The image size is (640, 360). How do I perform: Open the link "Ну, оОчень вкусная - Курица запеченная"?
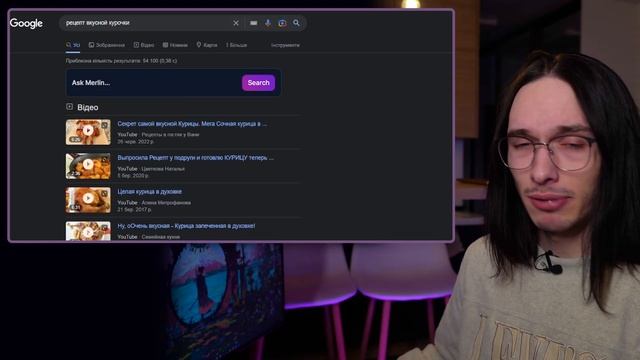point(186,226)
